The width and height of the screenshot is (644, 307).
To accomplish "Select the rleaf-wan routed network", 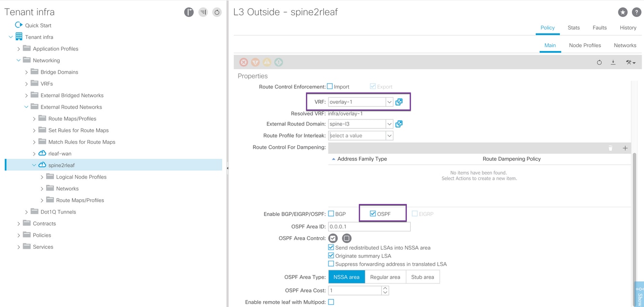I will click(60, 153).
